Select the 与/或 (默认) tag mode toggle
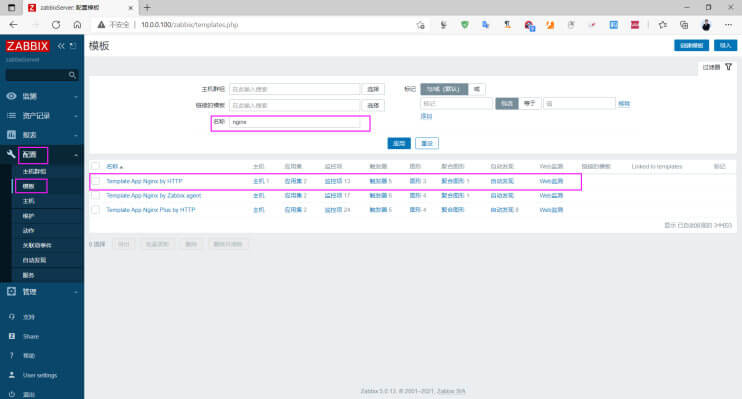742x399 pixels. [443, 89]
